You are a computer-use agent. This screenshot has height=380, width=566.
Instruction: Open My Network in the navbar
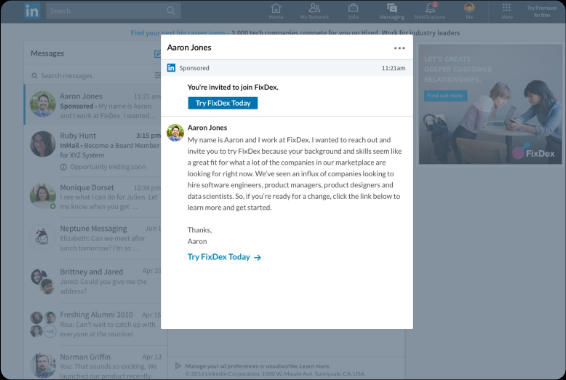314,11
